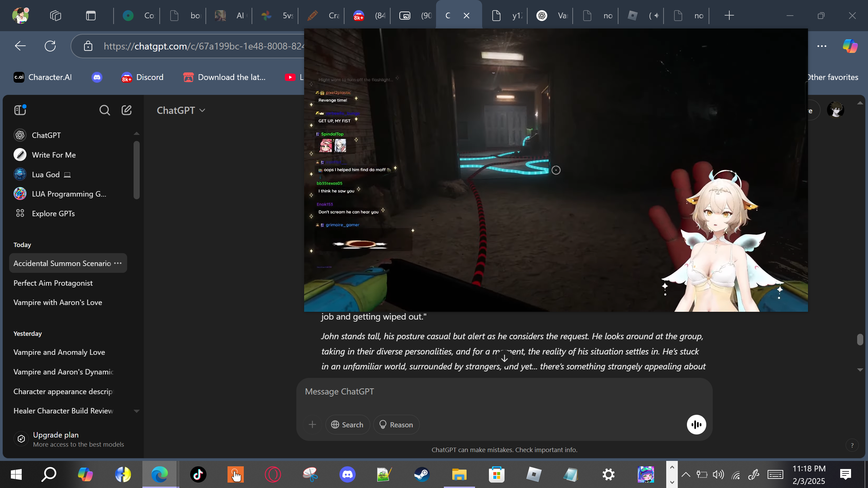Open the notification center

point(846,474)
